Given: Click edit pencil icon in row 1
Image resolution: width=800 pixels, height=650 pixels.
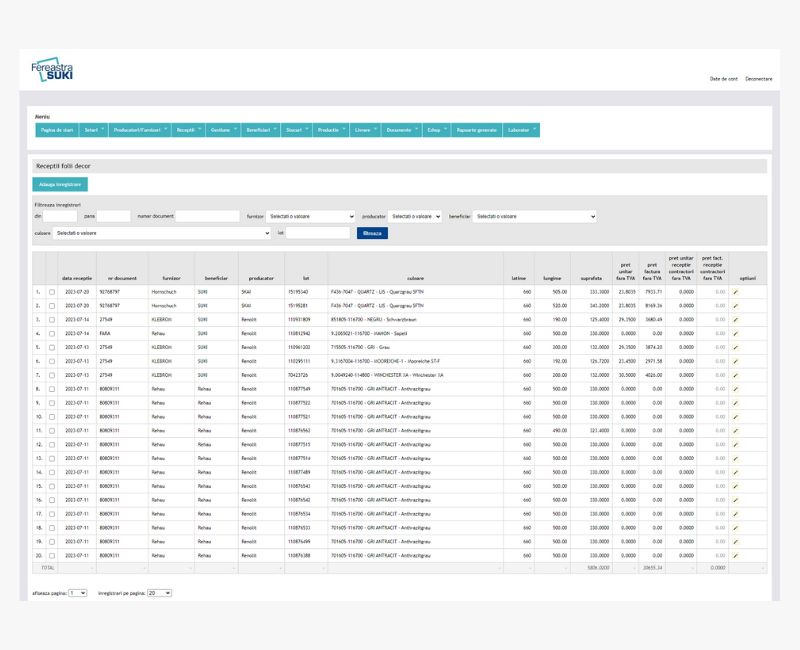Looking at the screenshot, I should pyautogui.click(x=735, y=291).
